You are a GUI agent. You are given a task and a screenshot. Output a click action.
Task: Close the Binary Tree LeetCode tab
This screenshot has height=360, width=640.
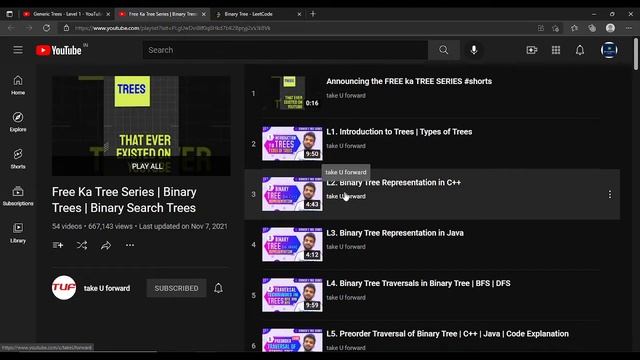[x=299, y=14]
